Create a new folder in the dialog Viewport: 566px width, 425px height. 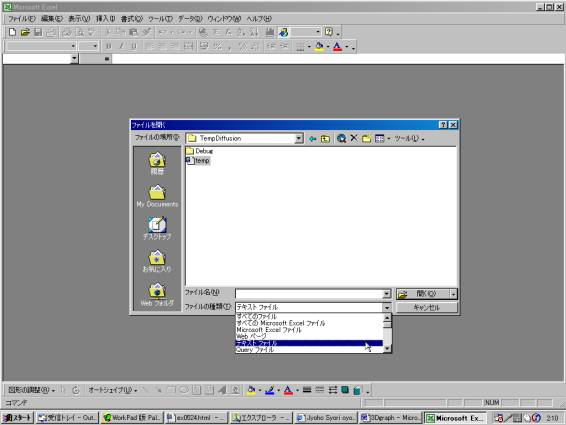click(366, 139)
